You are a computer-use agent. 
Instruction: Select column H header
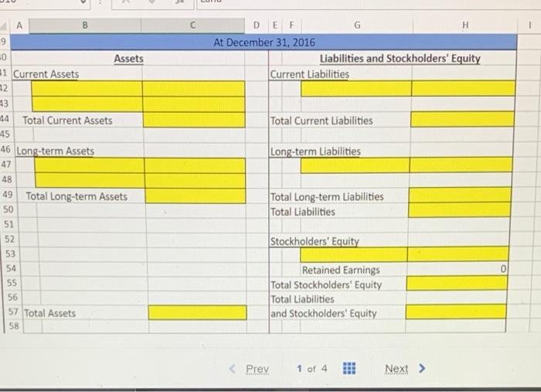[465, 26]
